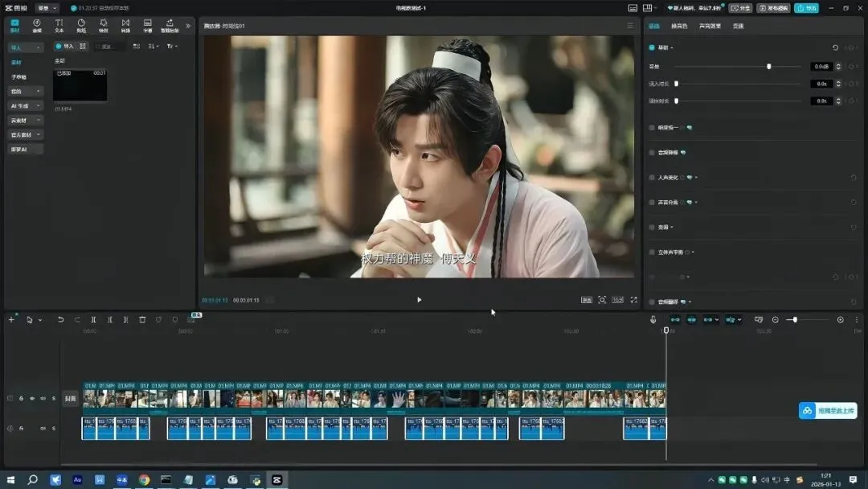The width and height of the screenshot is (868, 489).
Task: Open the sort order dropdown in media panel
Action: point(154,47)
